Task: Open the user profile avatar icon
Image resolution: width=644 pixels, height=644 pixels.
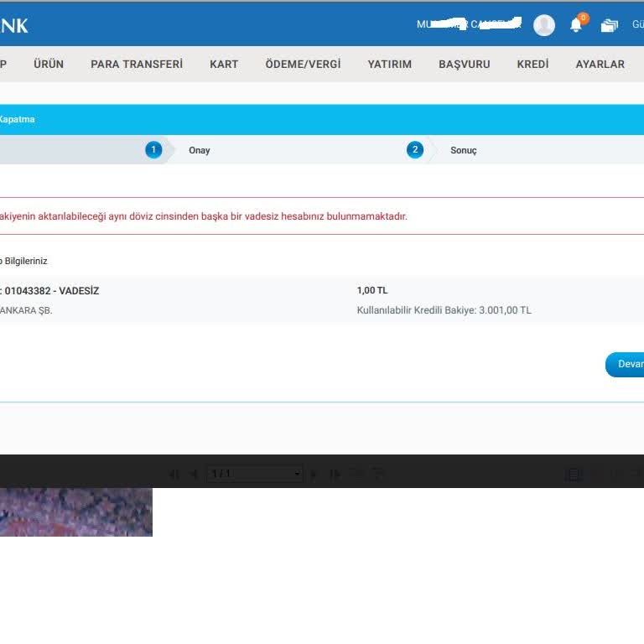Action: (x=543, y=25)
